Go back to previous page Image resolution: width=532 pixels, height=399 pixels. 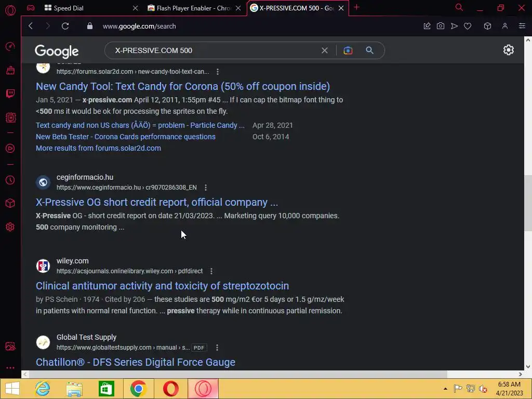tap(31, 26)
